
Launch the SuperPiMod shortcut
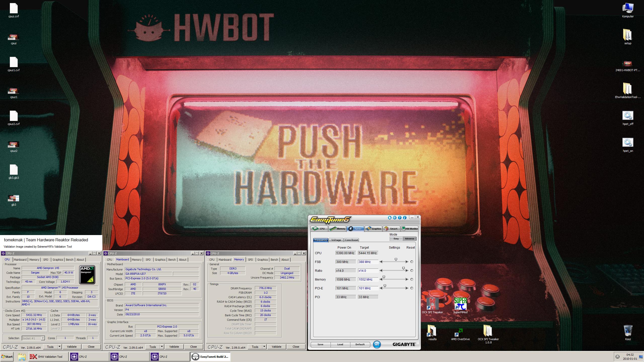coord(460,306)
